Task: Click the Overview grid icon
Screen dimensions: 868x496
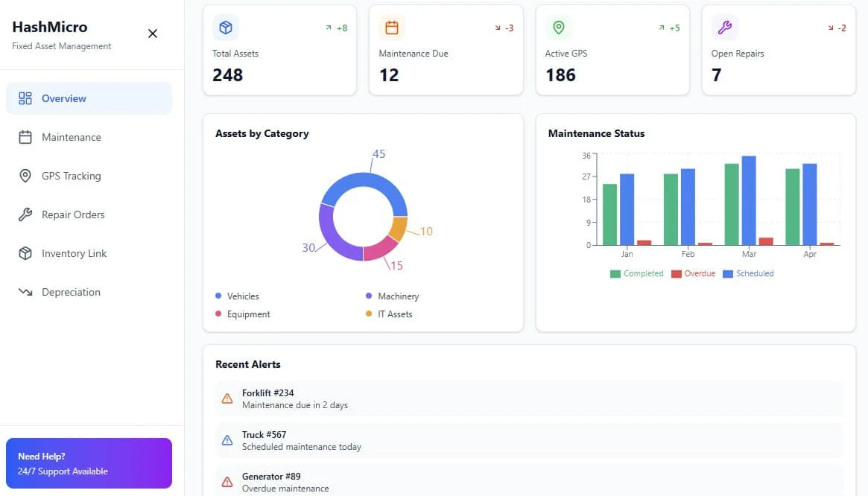Action: pos(25,98)
